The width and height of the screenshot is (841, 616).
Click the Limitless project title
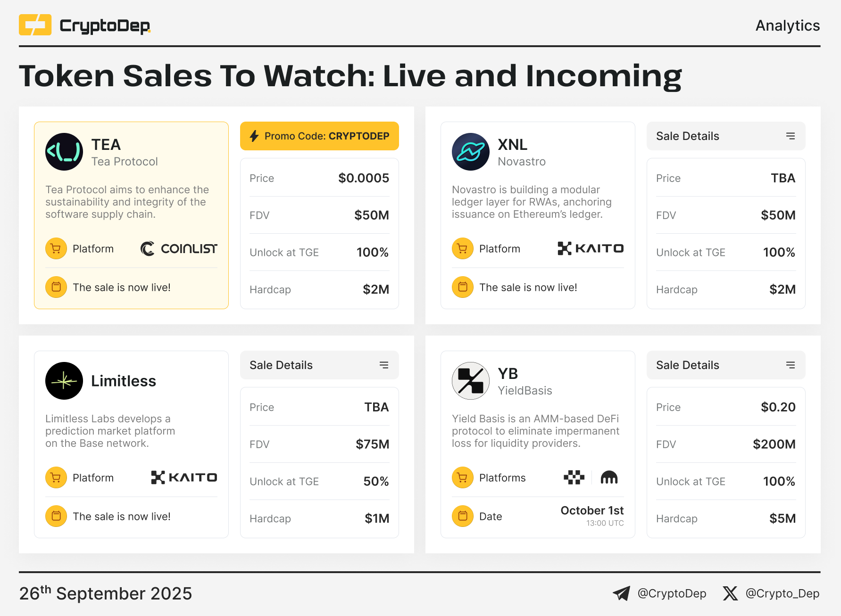124,381
